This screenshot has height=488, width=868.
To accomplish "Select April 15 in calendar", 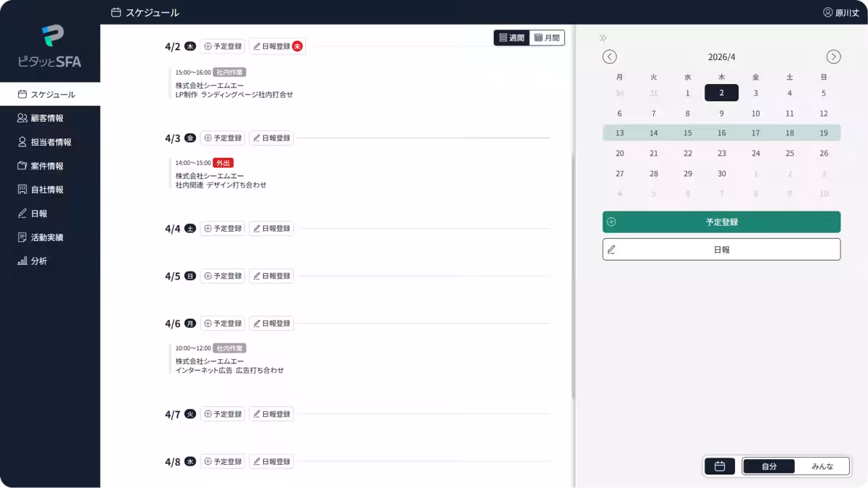I will pyautogui.click(x=687, y=133).
